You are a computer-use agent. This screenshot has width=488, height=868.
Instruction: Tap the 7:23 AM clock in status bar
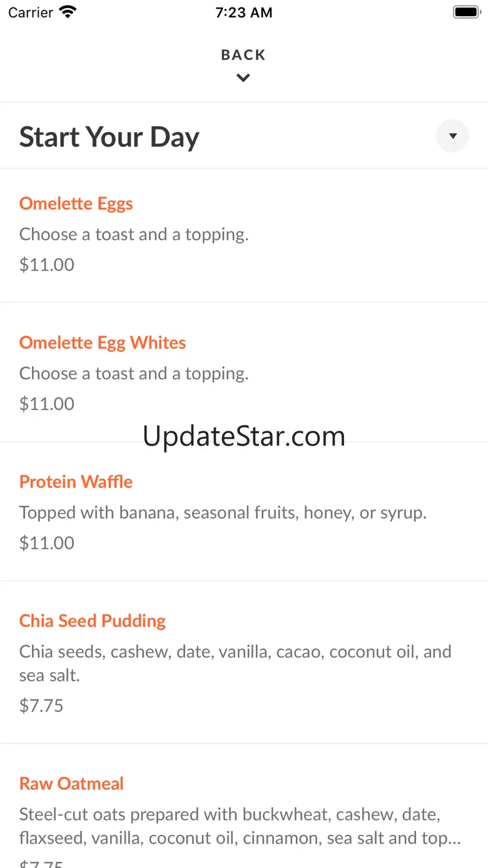(243, 13)
